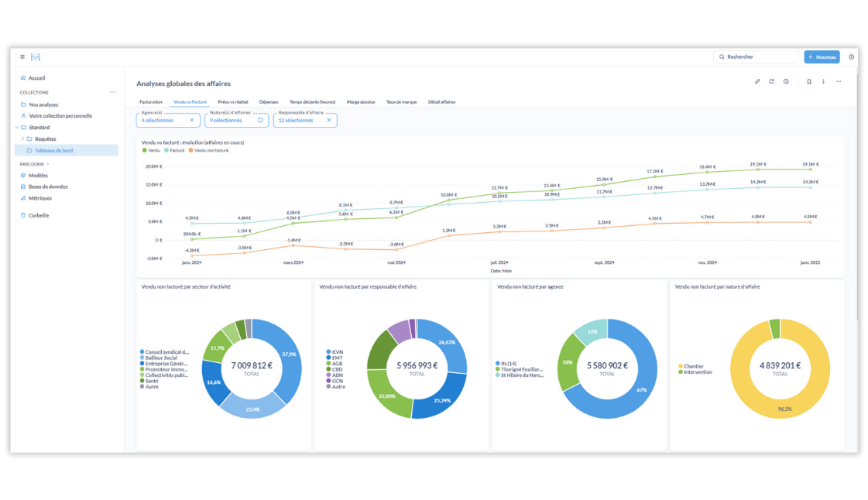Expand the Requêtes folder chevron

[x=22, y=139]
